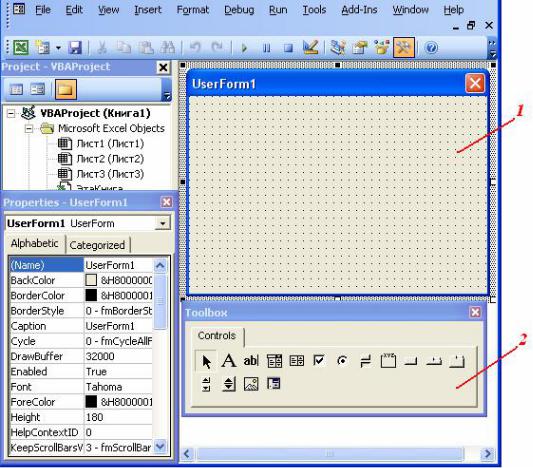Click the Copy toolbar icon

pyautogui.click(x=123, y=47)
